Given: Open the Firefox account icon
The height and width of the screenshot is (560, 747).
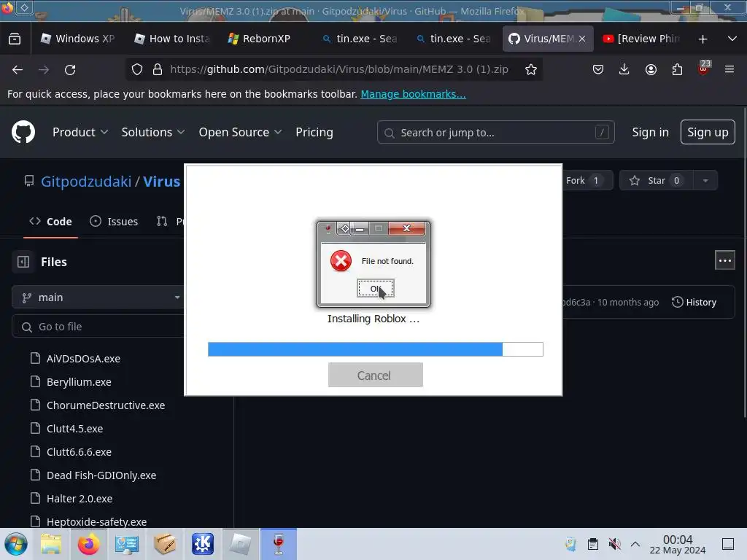Looking at the screenshot, I should coord(651,69).
